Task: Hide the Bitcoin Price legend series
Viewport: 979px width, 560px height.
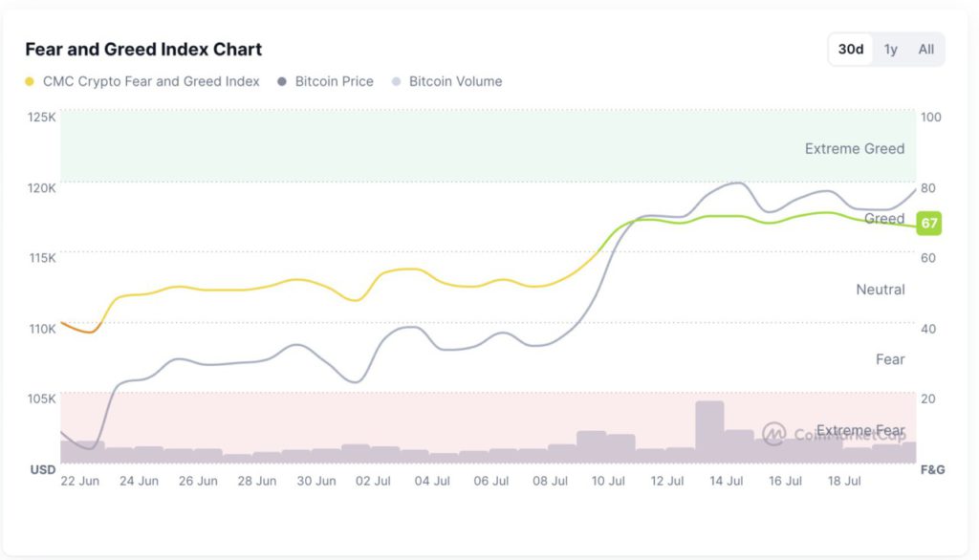Action: [334, 81]
